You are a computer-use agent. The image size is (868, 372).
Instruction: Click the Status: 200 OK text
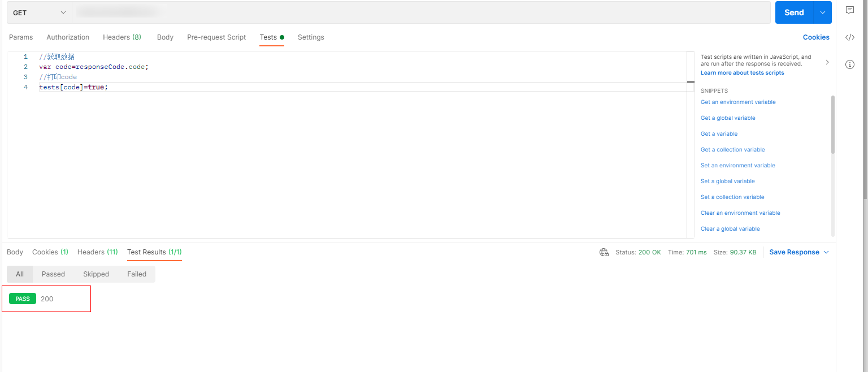point(638,252)
